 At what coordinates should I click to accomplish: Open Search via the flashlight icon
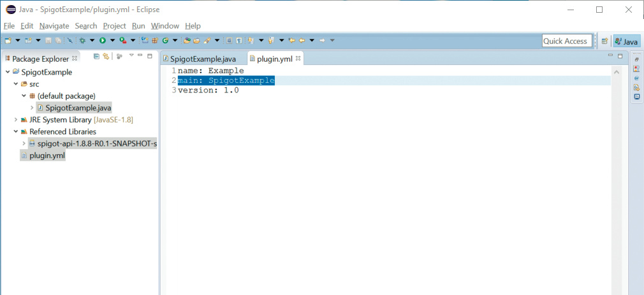point(207,41)
